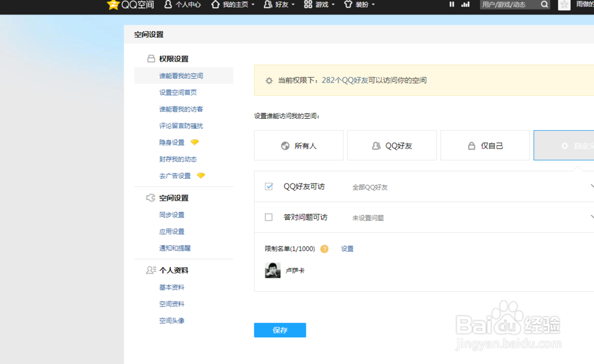
Task: Expand 装扮 dropdown arrow
Action: (x=374, y=5)
